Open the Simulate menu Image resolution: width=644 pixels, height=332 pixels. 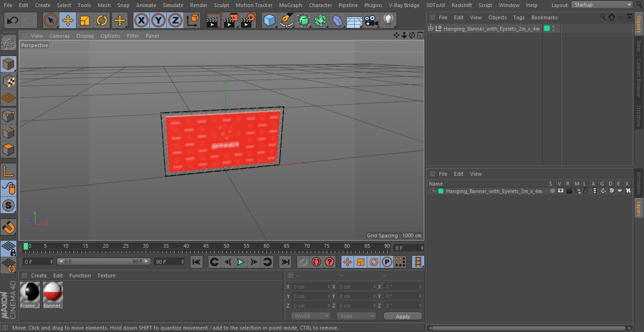tap(173, 5)
